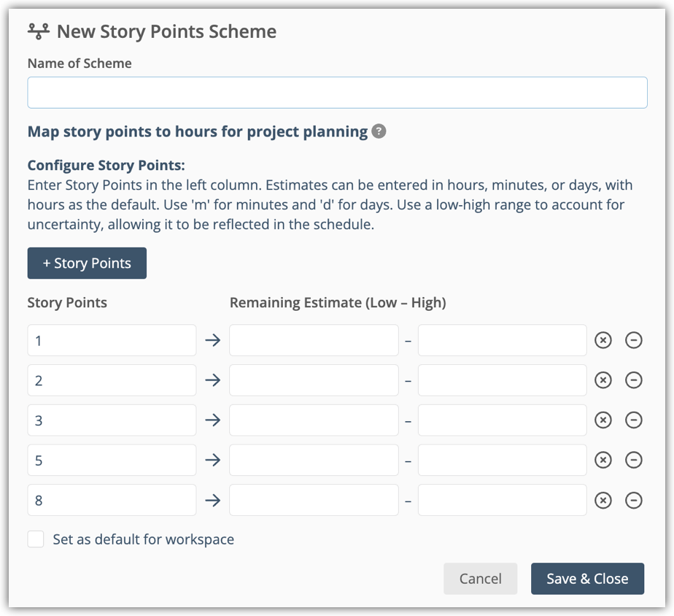Image resolution: width=674 pixels, height=616 pixels.
Task: Click the Save & Close button
Action: pos(587,579)
